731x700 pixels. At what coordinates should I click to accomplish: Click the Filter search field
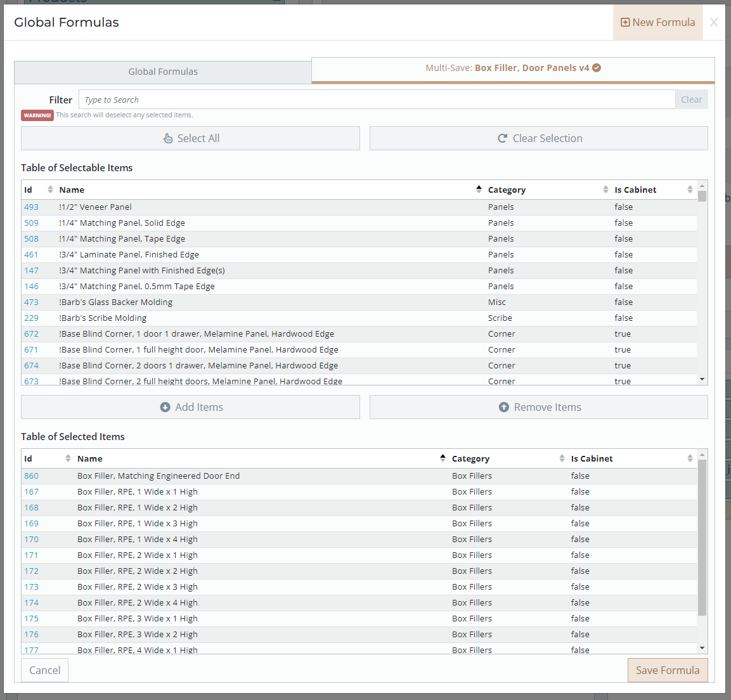click(377, 100)
